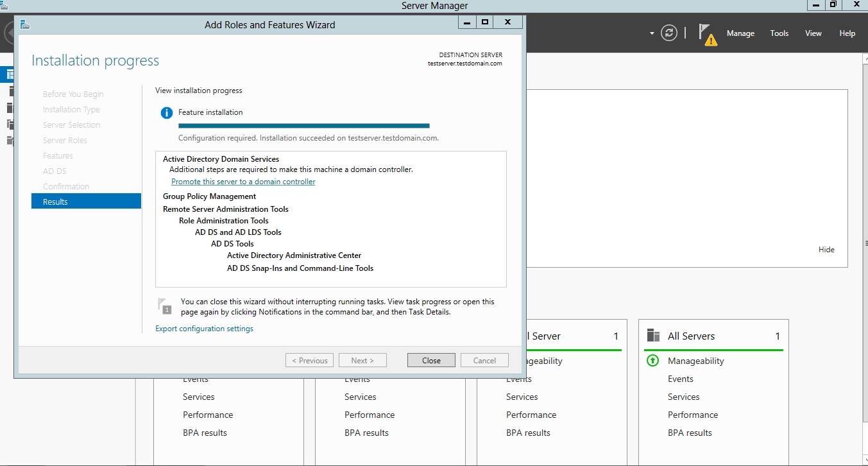Click Hide in the welcome tile

(826, 250)
